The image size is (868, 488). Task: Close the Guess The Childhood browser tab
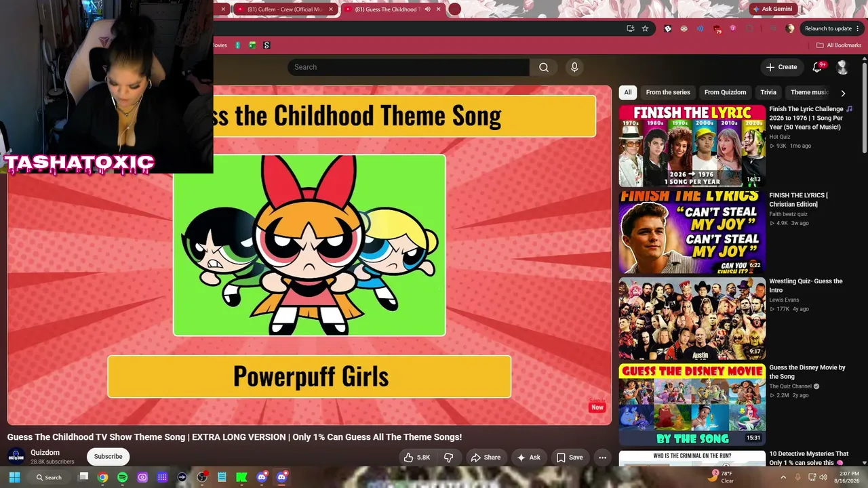coord(439,9)
